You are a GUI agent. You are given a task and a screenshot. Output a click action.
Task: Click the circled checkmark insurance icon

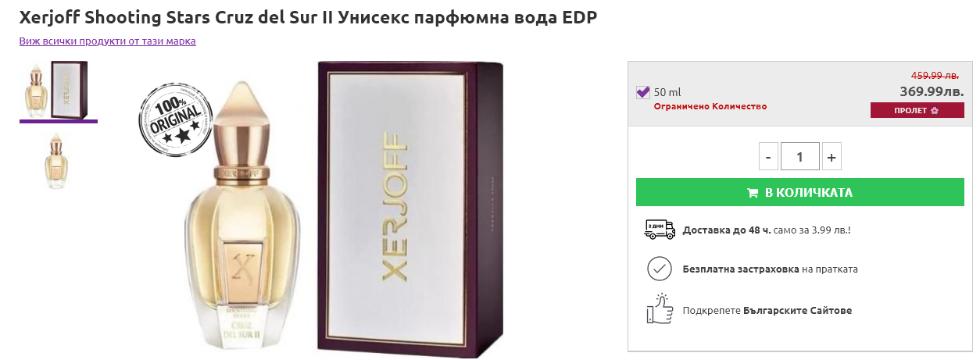pos(660,269)
